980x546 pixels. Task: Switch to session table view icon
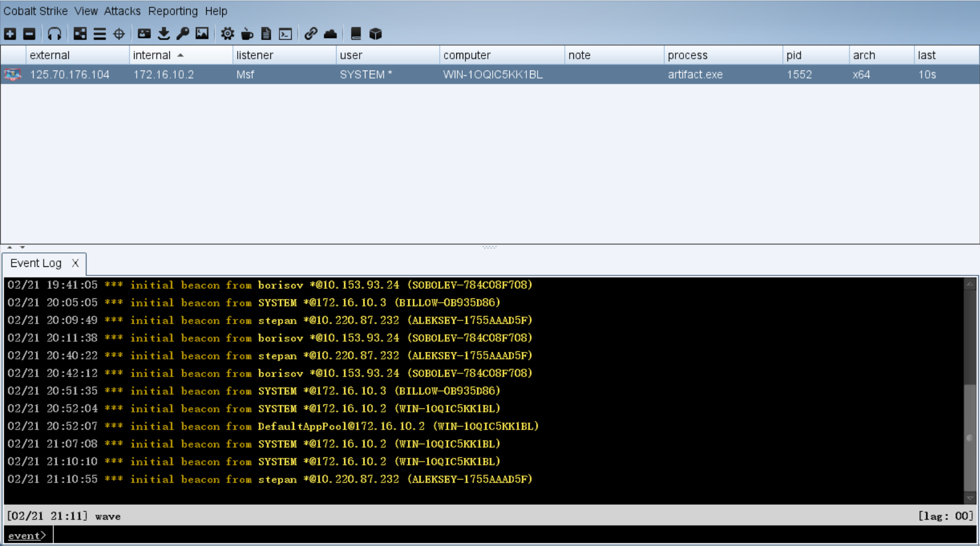99,34
